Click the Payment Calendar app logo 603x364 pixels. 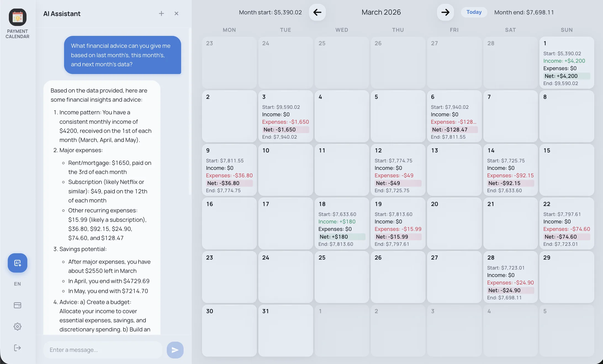click(x=17, y=17)
